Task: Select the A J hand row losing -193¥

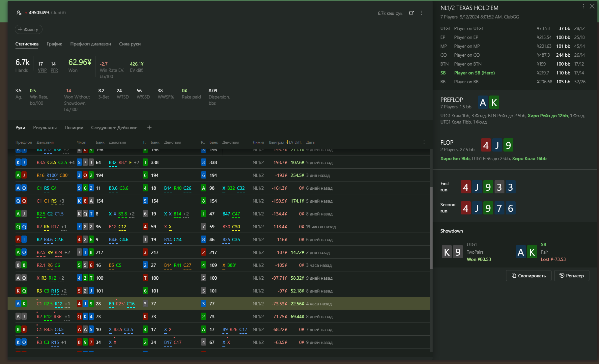Action: pyautogui.click(x=219, y=175)
